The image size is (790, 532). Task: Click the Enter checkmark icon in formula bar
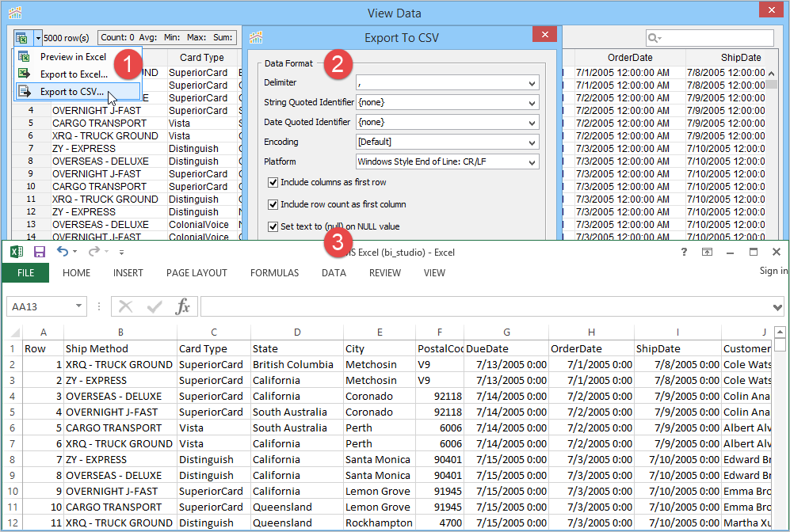pos(155,306)
